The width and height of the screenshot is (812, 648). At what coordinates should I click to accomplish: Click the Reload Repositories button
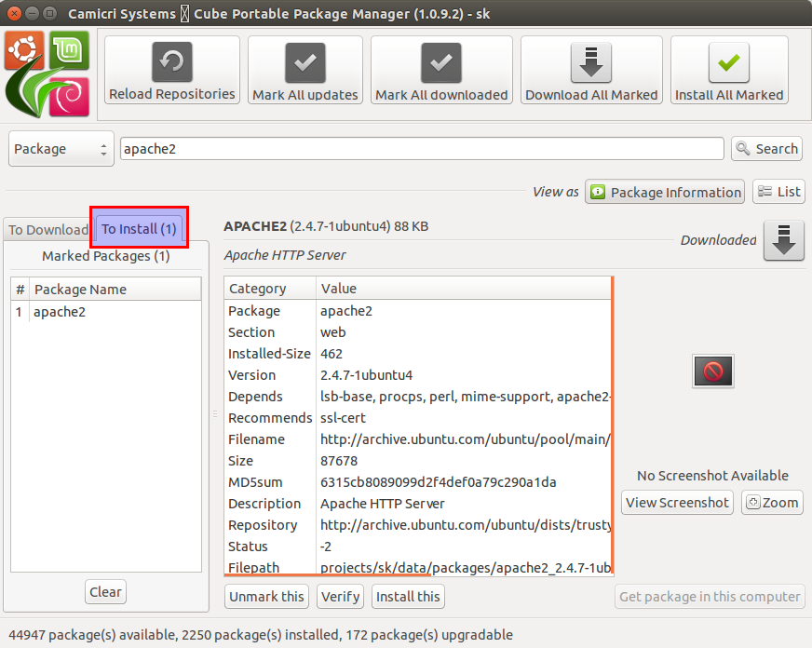pyautogui.click(x=172, y=70)
